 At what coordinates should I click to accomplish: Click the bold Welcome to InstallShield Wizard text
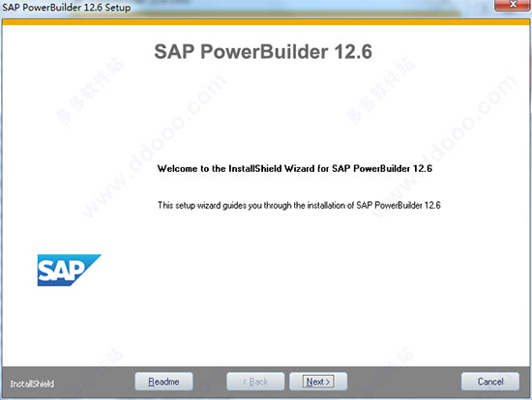coord(294,168)
